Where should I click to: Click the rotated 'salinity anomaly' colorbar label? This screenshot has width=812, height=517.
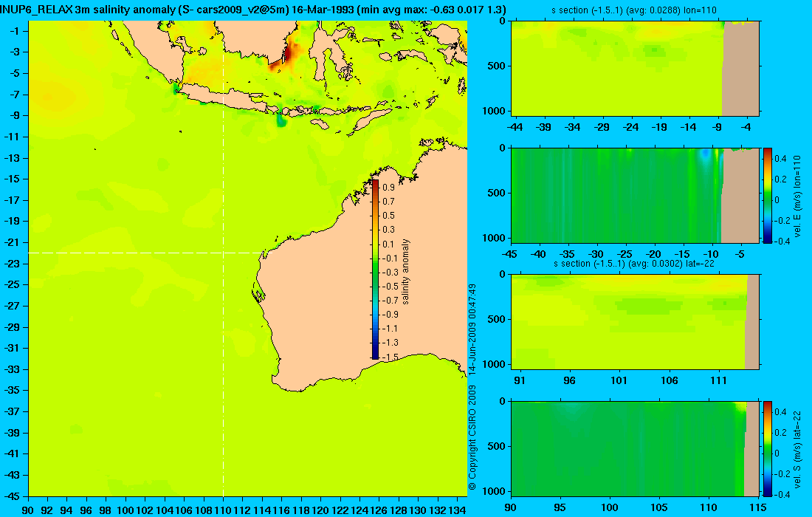click(x=406, y=272)
